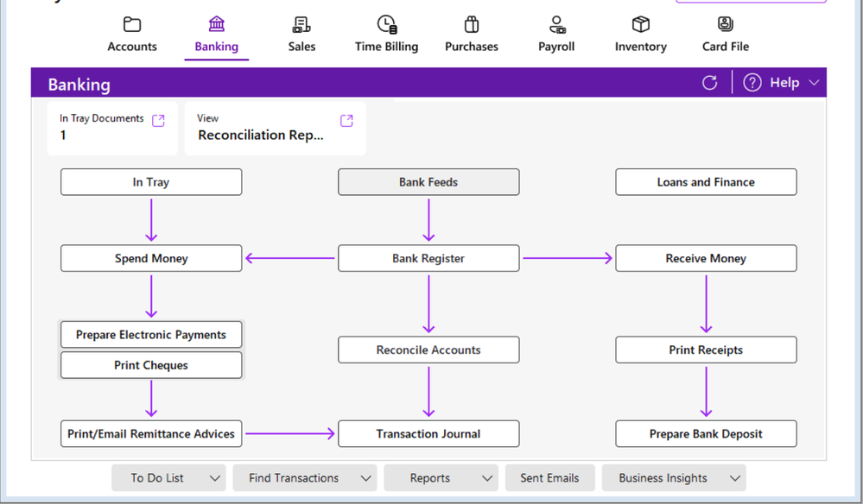The width and height of the screenshot is (863, 504).
Task: Open In Tray Documents pop-out icon
Action: pos(158,121)
